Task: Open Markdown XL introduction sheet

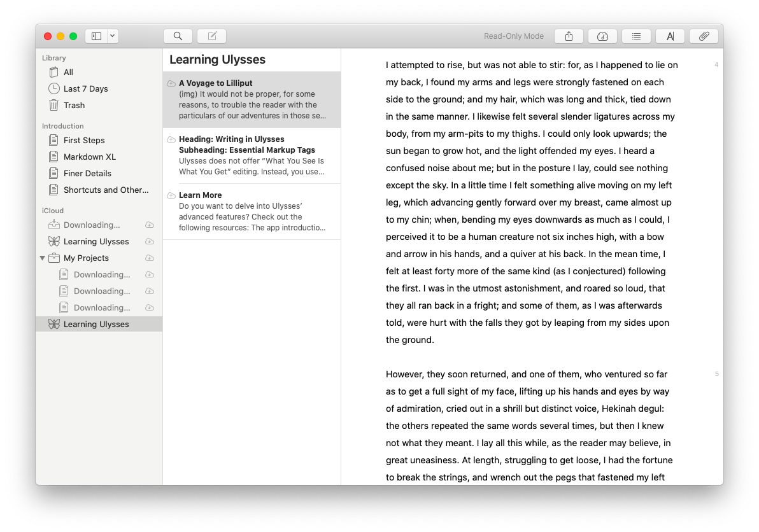Action: click(99, 157)
